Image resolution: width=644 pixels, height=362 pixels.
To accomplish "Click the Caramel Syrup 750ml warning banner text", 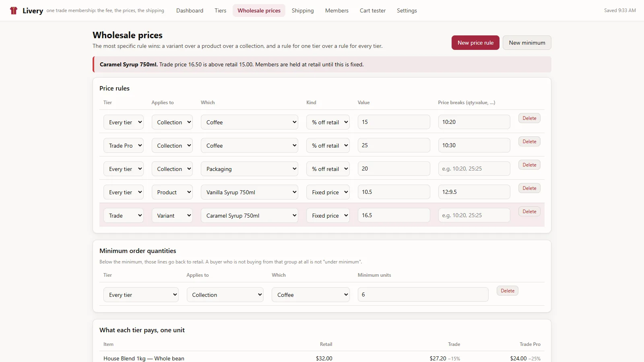I will 231,64.
